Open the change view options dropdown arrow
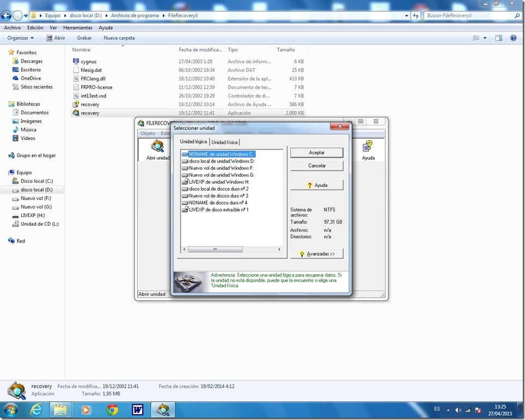525x420 pixels. (x=485, y=38)
